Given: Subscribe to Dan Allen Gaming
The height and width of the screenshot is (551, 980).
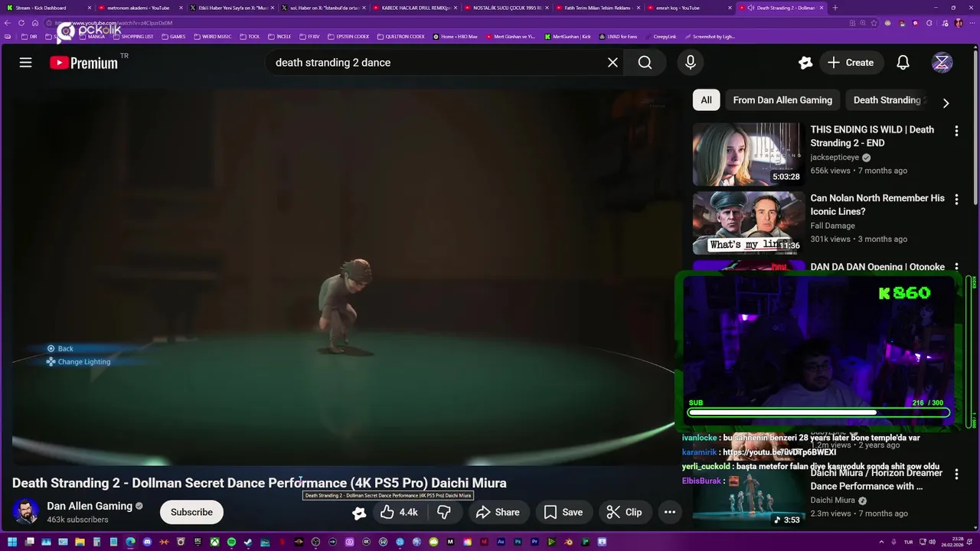Looking at the screenshot, I should tap(191, 512).
